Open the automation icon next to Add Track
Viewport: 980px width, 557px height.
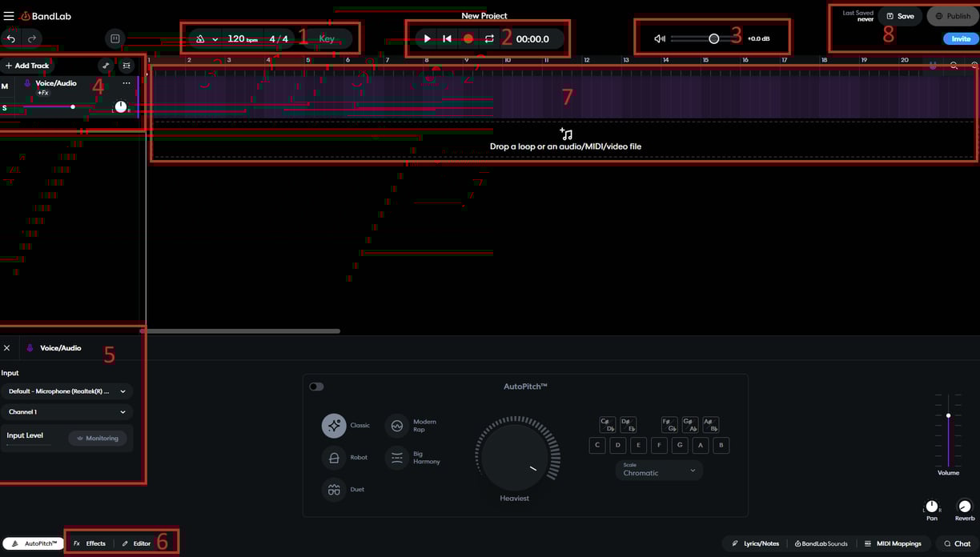tap(106, 66)
